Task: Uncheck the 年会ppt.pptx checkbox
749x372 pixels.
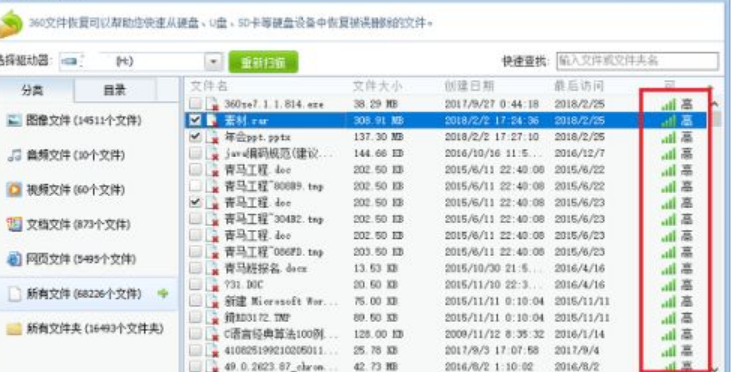Action: tap(195, 137)
